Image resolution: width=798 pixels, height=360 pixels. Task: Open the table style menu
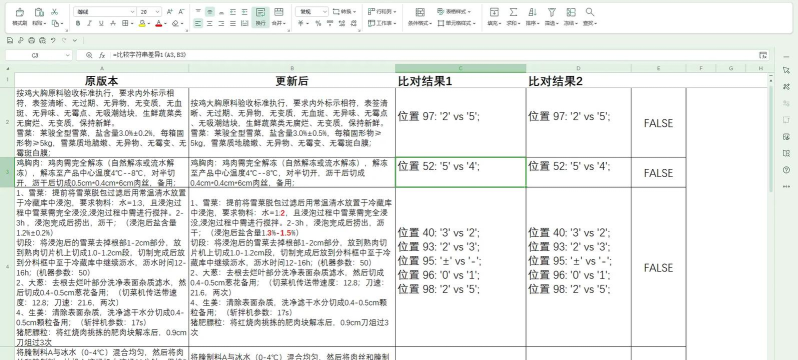454,11
